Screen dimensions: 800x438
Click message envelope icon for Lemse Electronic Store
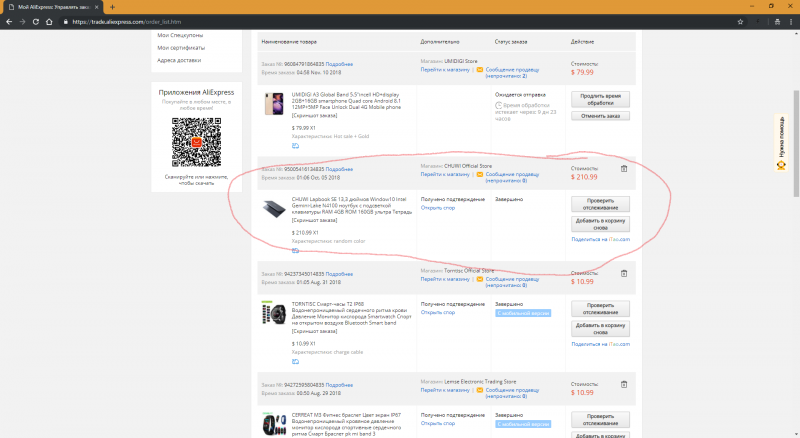(480, 390)
